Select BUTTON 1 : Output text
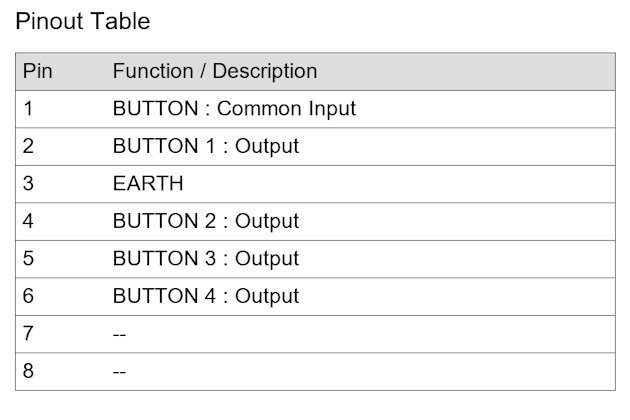 tap(206, 146)
